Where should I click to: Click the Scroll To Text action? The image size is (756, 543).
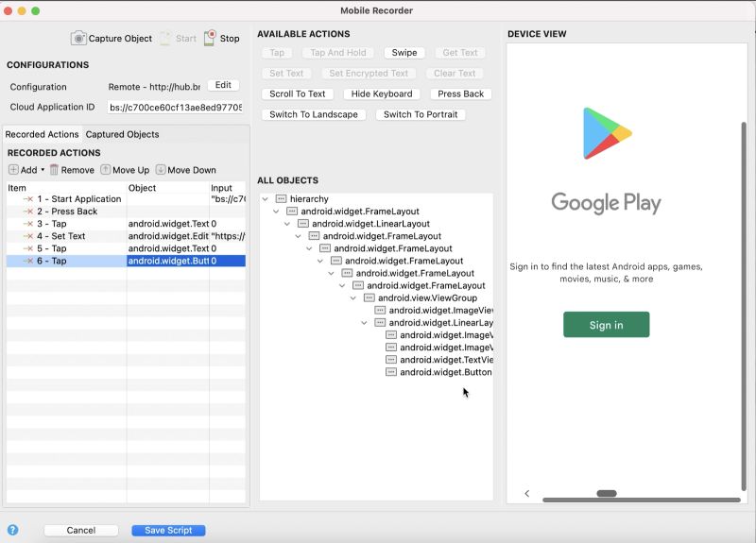(x=297, y=93)
